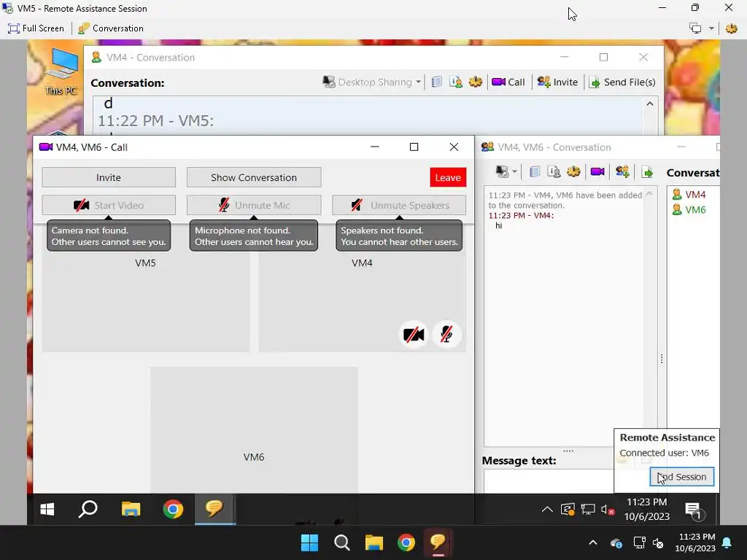
Task: Click host cloud sync tray icon
Action: [x=616, y=542]
